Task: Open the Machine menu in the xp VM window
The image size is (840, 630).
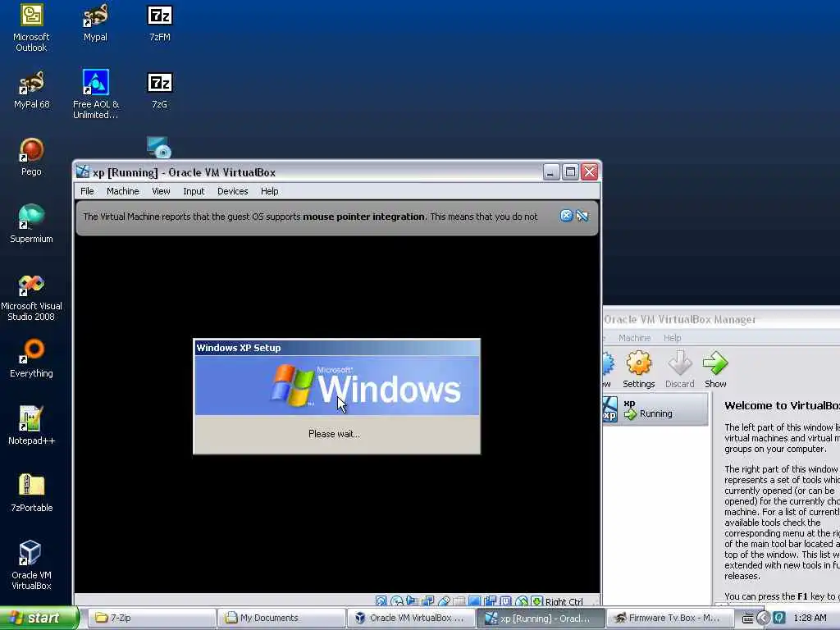Action: click(x=123, y=191)
